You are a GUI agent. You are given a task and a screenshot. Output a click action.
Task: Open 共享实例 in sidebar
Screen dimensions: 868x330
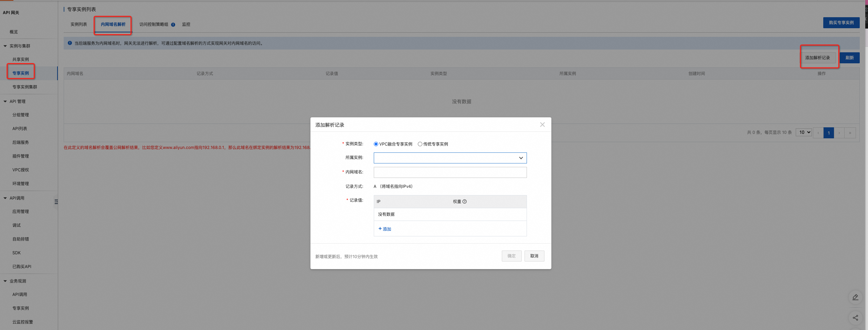click(x=21, y=60)
